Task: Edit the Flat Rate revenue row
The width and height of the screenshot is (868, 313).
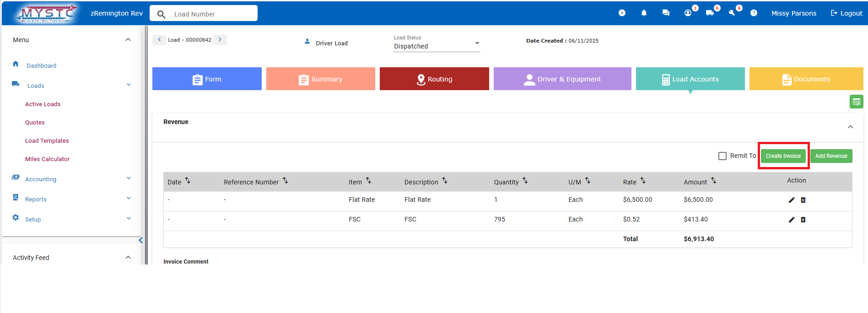Action: pyautogui.click(x=792, y=200)
